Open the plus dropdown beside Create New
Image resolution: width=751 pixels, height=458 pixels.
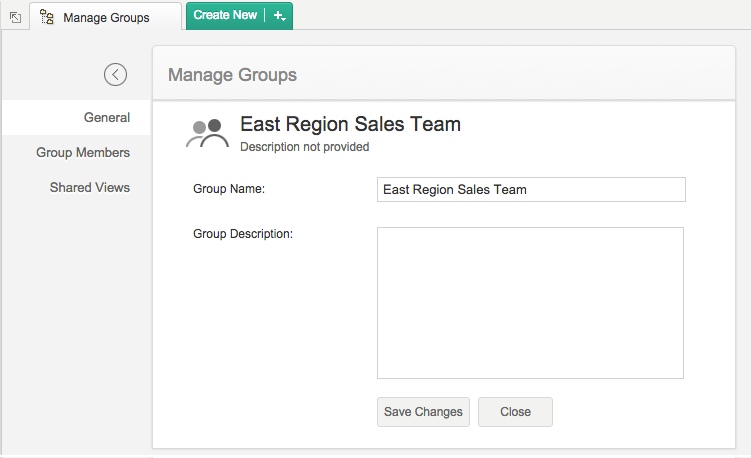[279, 15]
